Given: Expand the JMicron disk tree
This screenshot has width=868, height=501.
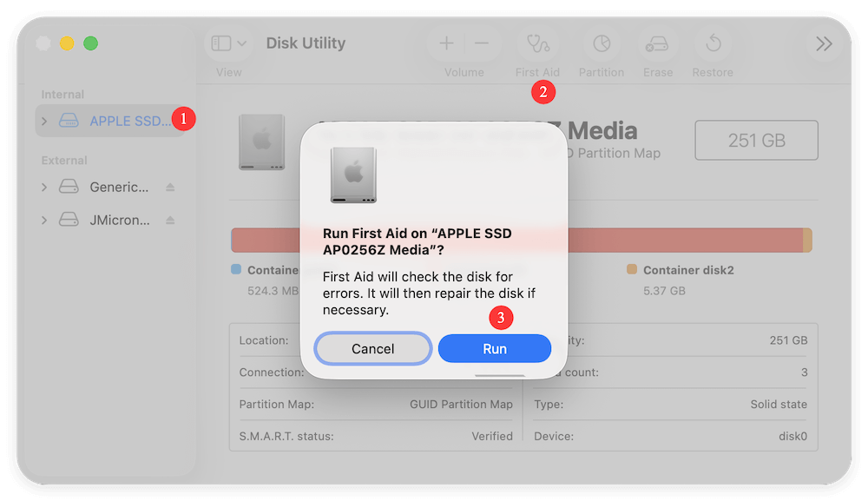Looking at the screenshot, I should tap(43, 219).
